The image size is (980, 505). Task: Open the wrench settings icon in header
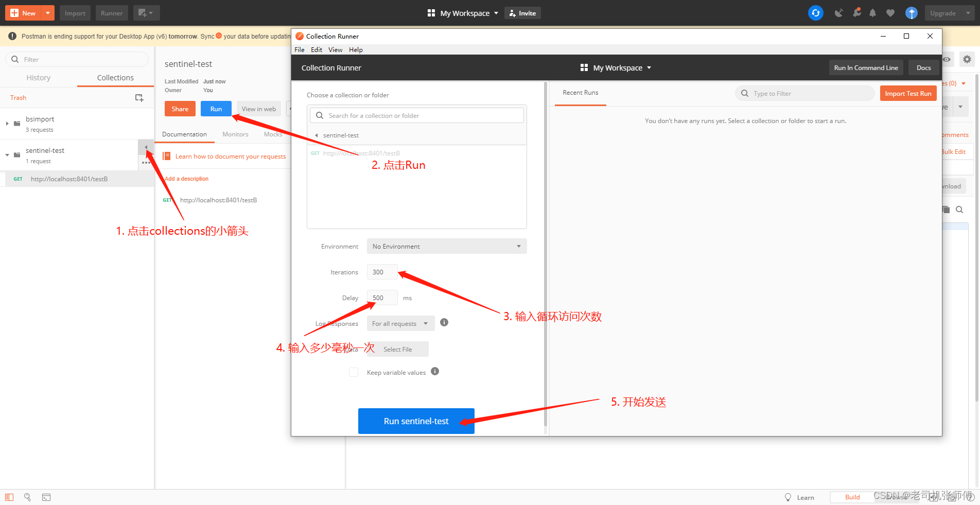click(x=856, y=13)
